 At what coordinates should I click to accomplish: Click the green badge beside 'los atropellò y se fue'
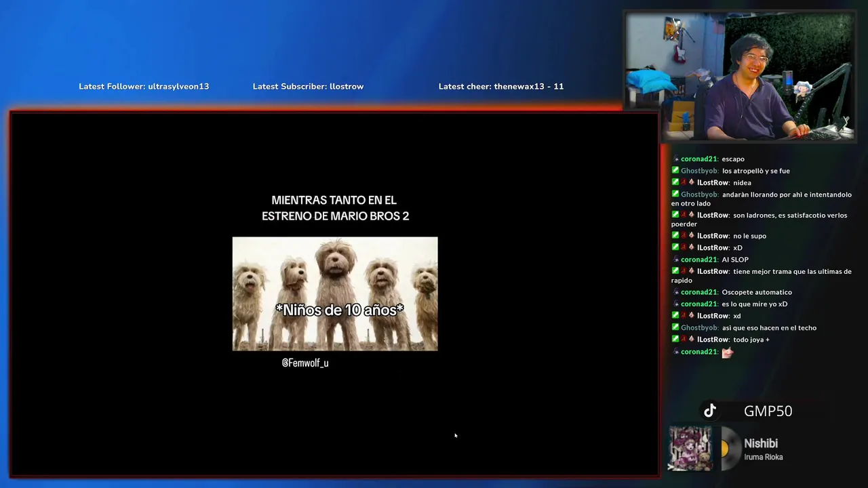(675, 171)
